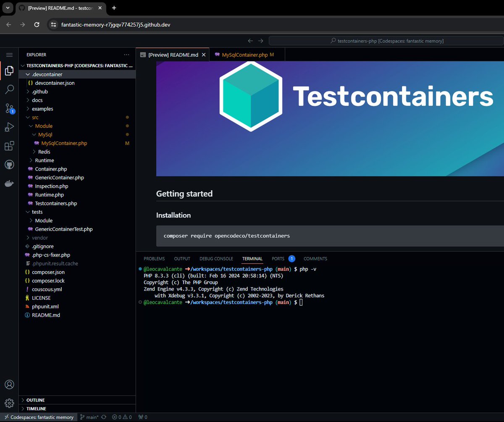Open the Docker view in activity bar
Viewport: 504px width, 422px height.
pos(9,183)
